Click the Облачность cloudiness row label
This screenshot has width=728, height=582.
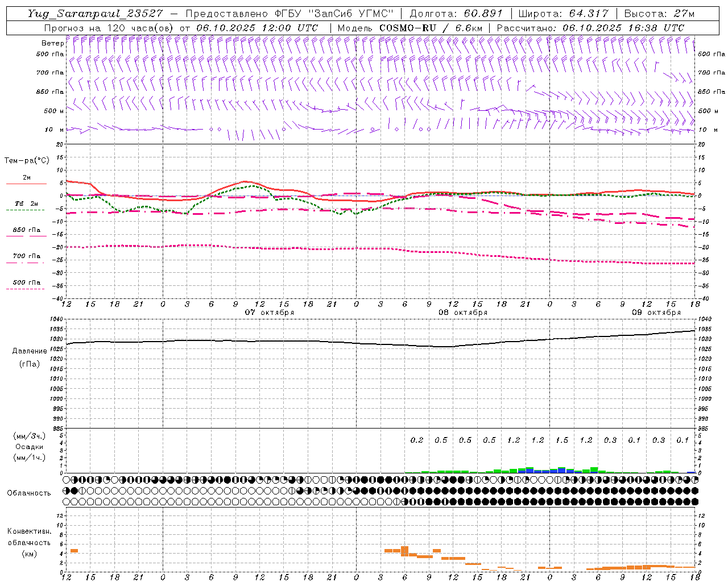(29, 493)
